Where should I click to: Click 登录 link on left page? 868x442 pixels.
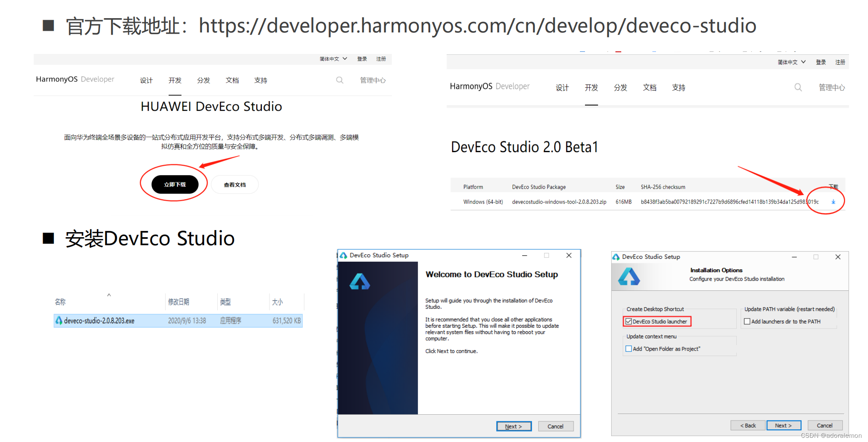coord(362,59)
